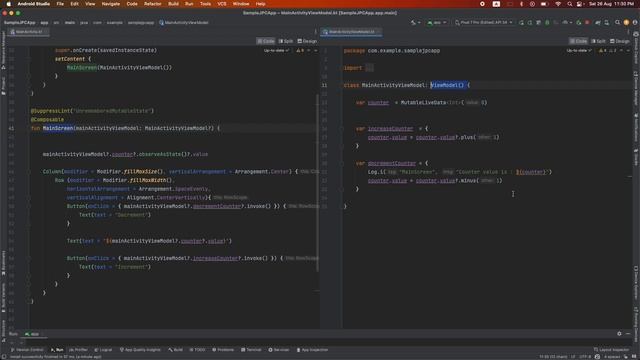Click the UTF-8 encoding in status bar
The image size is (640, 360).
tap(585, 357)
